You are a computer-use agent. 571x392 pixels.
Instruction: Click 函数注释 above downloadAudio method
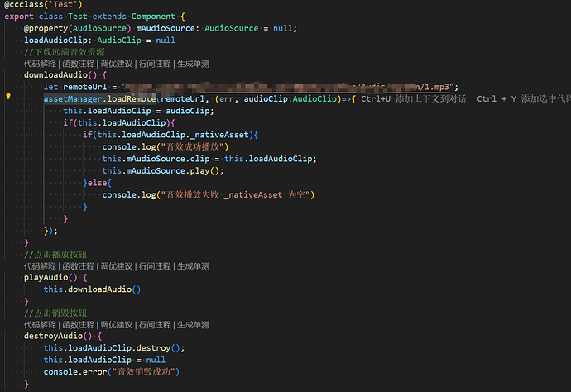coord(79,64)
